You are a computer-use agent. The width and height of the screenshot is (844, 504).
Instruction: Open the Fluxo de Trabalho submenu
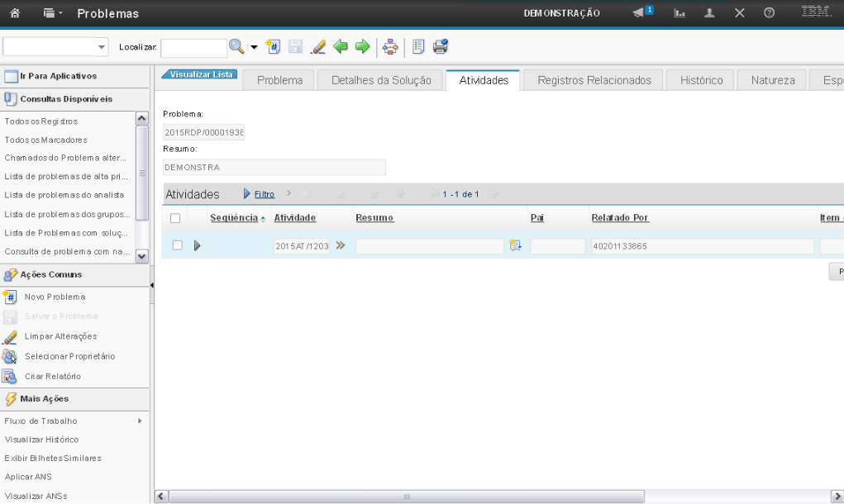(x=74, y=421)
